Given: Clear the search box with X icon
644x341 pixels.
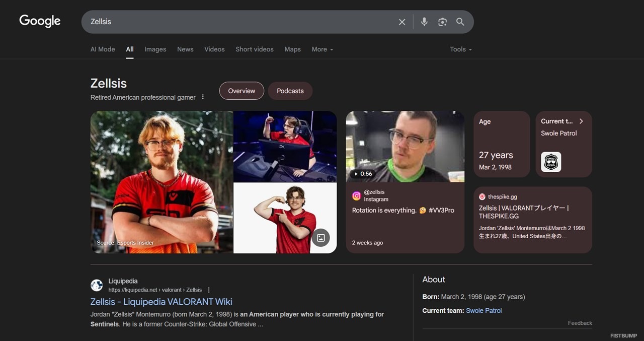Looking at the screenshot, I should [x=402, y=22].
